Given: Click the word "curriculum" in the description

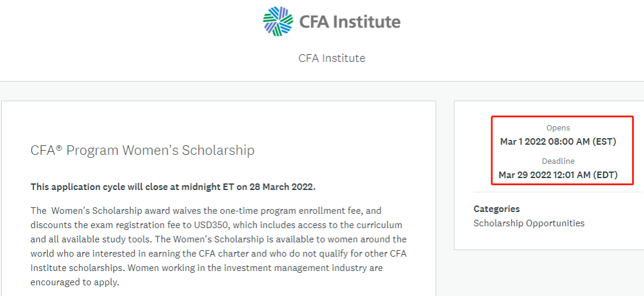Looking at the screenshot, I should 378,225.
